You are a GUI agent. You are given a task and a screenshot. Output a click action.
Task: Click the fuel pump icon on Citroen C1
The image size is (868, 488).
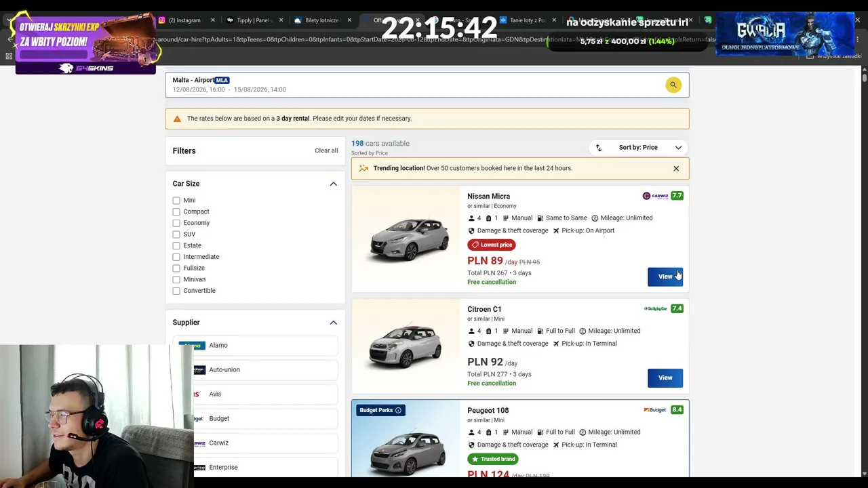click(x=540, y=331)
